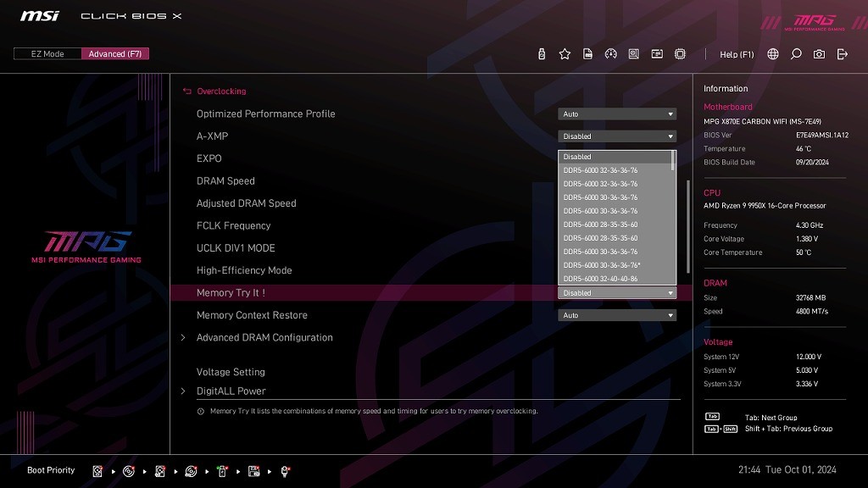Click the exit door icon at top right

(x=842, y=54)
